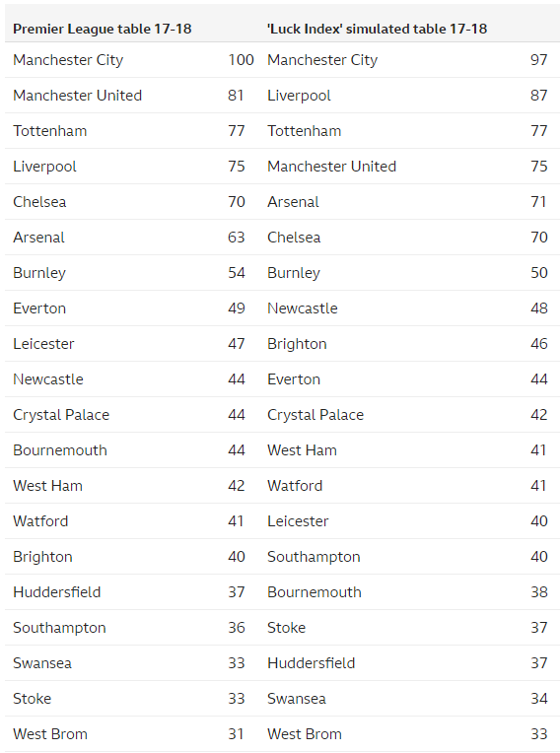This screenshot has width=560, height=753.
Task: Click Brighton's 46 simulated points
Action: point(539,344)
